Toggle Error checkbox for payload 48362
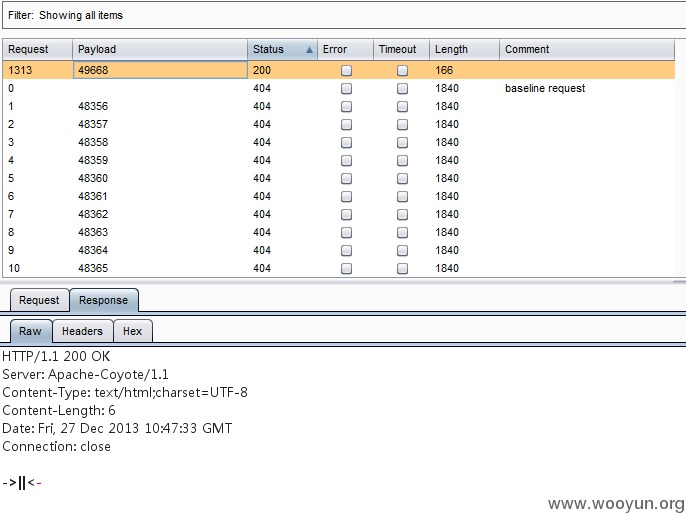 coord(346,214)
